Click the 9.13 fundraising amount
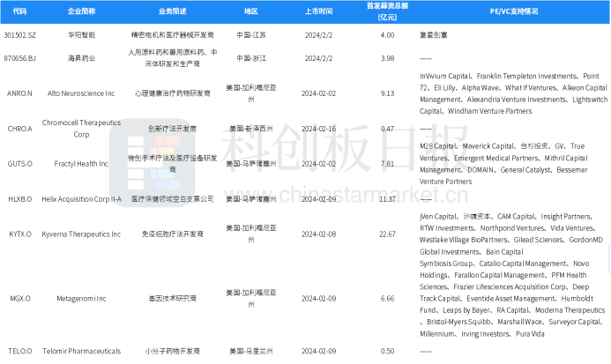The image size is (611, 364). (387, 93)
